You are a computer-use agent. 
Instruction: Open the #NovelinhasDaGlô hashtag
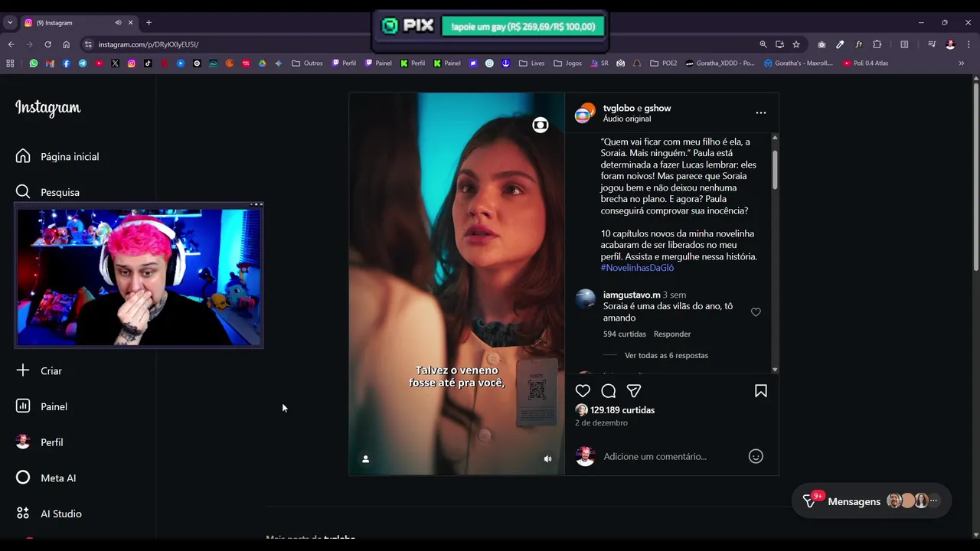click(637, 268)
